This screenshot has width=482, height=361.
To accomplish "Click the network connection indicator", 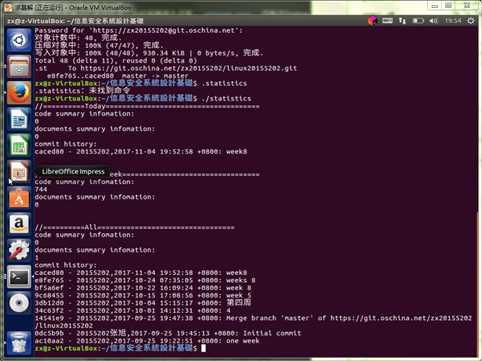I will pyautogui.click(x=403, y=21).
